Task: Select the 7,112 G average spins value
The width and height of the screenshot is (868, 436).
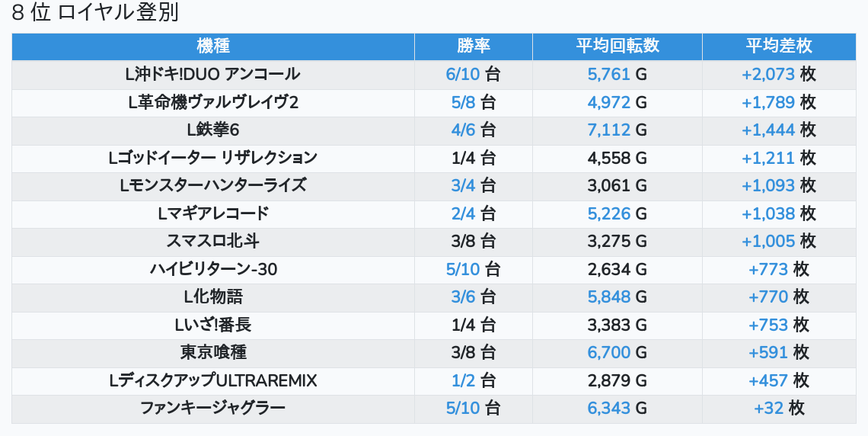Action: click(617, 130)
